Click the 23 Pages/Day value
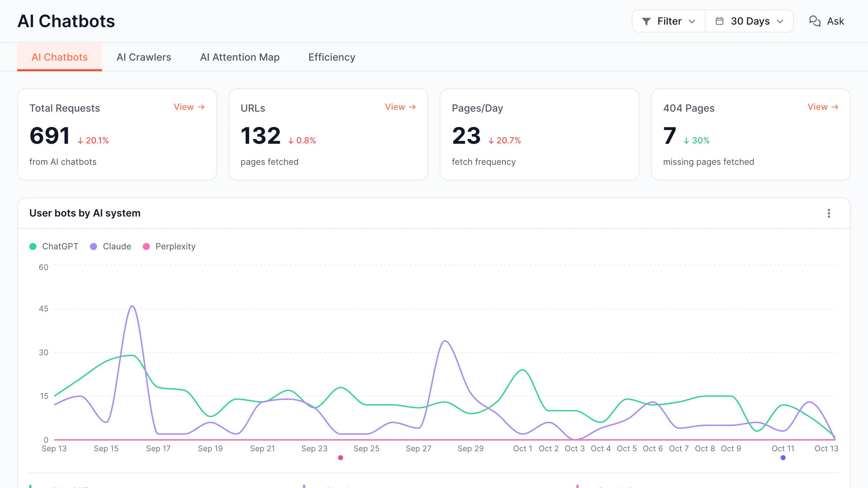 point(466,136)
